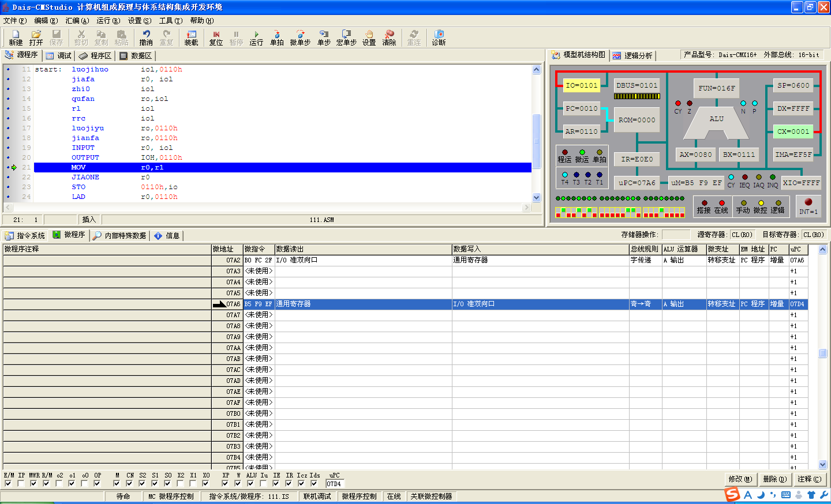Click the microprogram table scroll-up arrow
Viewport: 831px width, 504px height.
[x=823, y=250]
